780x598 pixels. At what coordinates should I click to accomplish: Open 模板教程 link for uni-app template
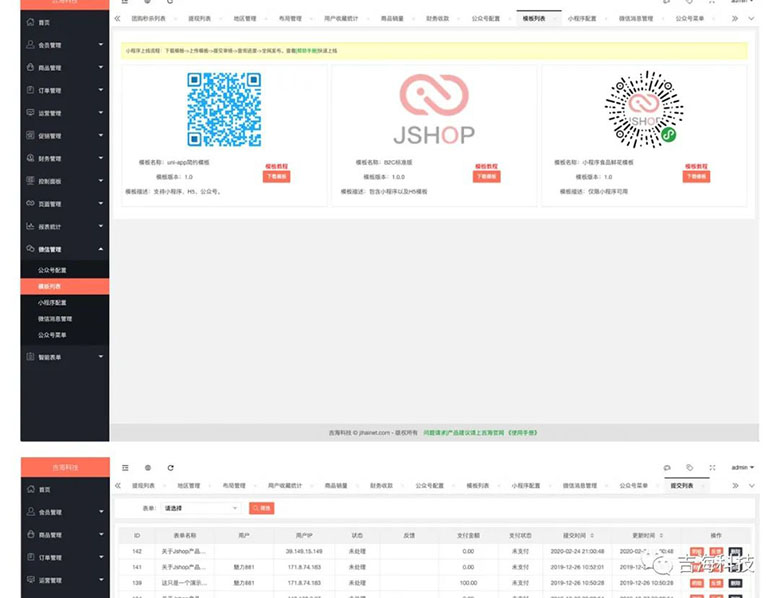pyautogui.click(x=277, y=166)
